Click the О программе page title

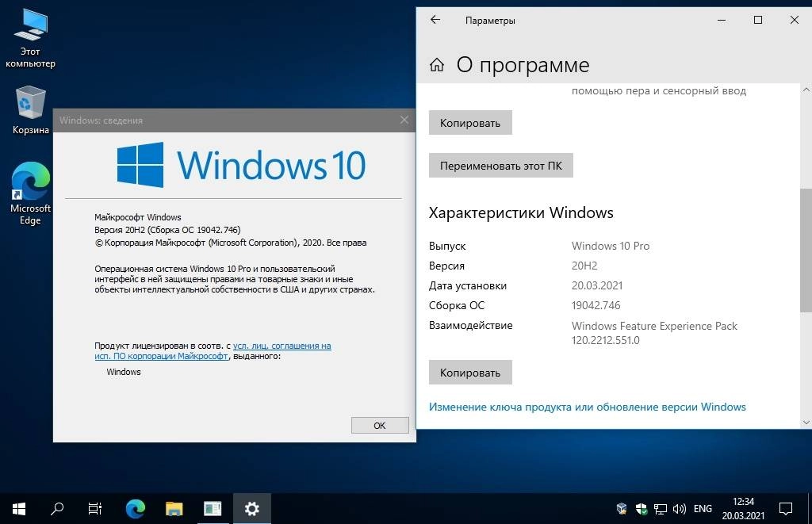point(523,65)
